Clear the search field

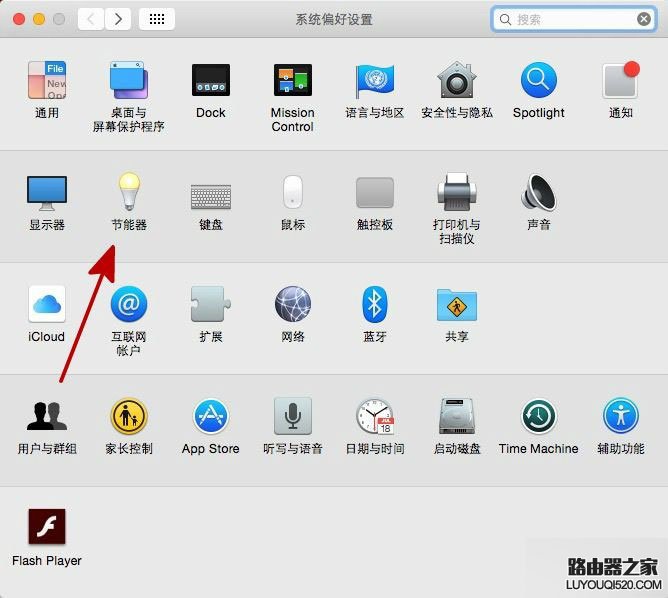click(644, 19)
